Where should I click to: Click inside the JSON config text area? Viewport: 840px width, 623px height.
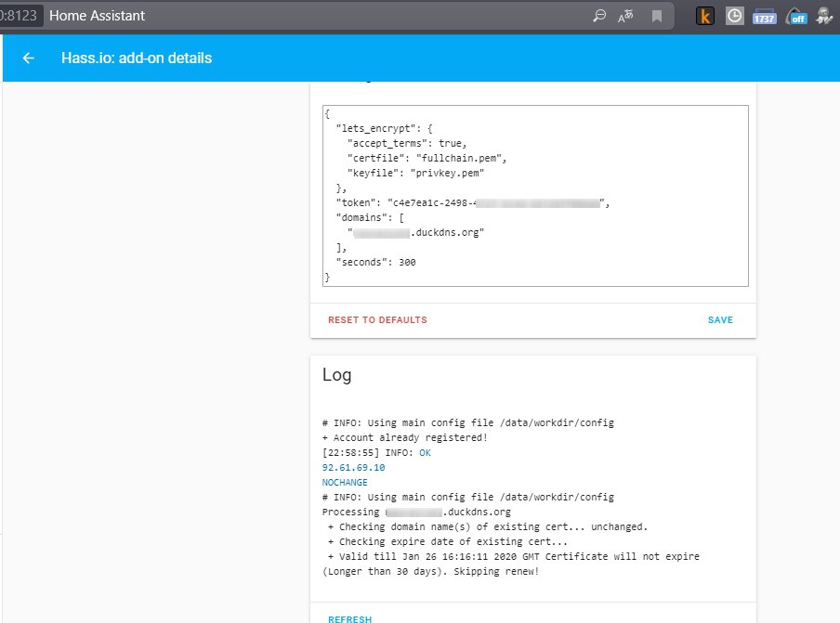coord(535,196)
